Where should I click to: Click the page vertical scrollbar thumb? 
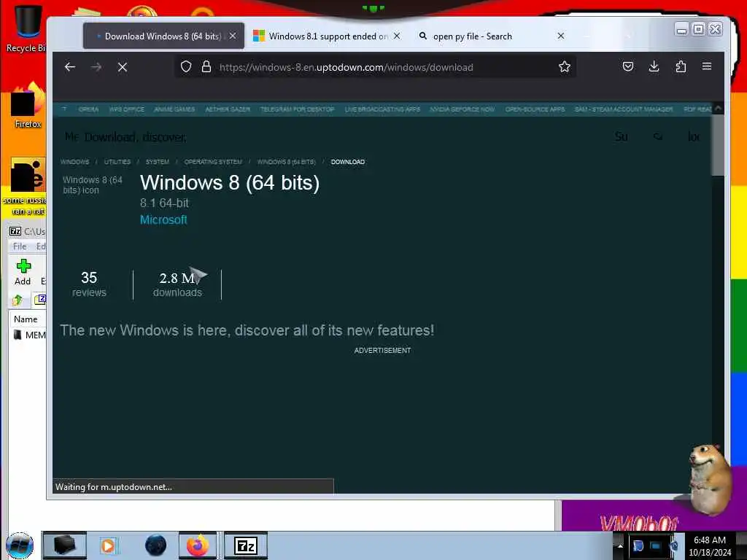(718, 146)
